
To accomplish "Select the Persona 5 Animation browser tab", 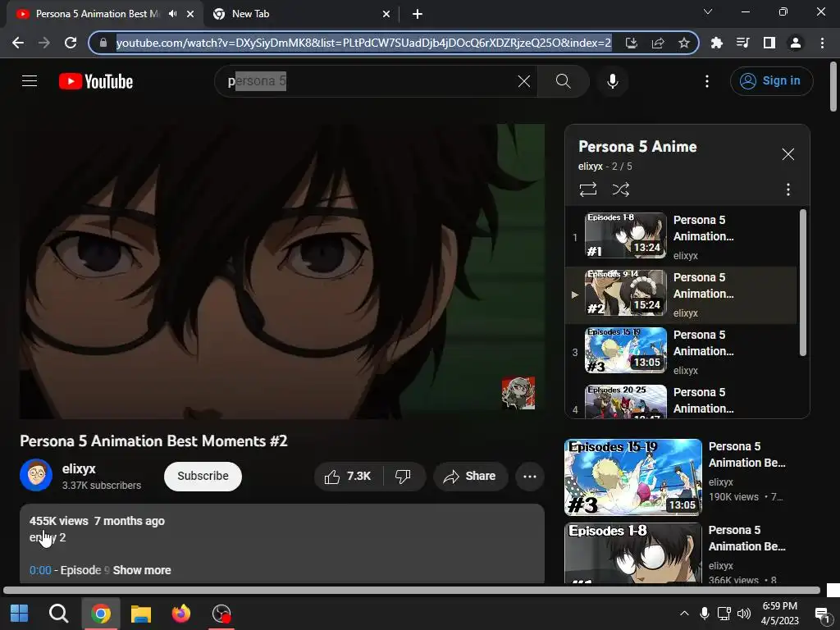I will (x=97, y=14).
